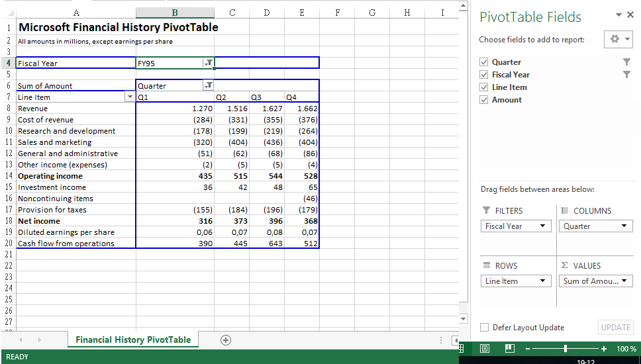
Task: Toggle the Amount field checkbox
Action: [x=484, y=100]
